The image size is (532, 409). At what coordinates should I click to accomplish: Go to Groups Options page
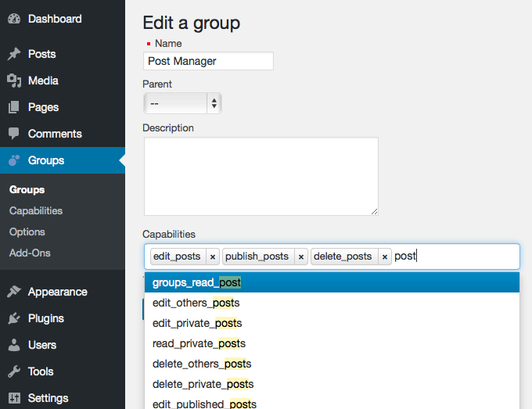coord(27,231)
